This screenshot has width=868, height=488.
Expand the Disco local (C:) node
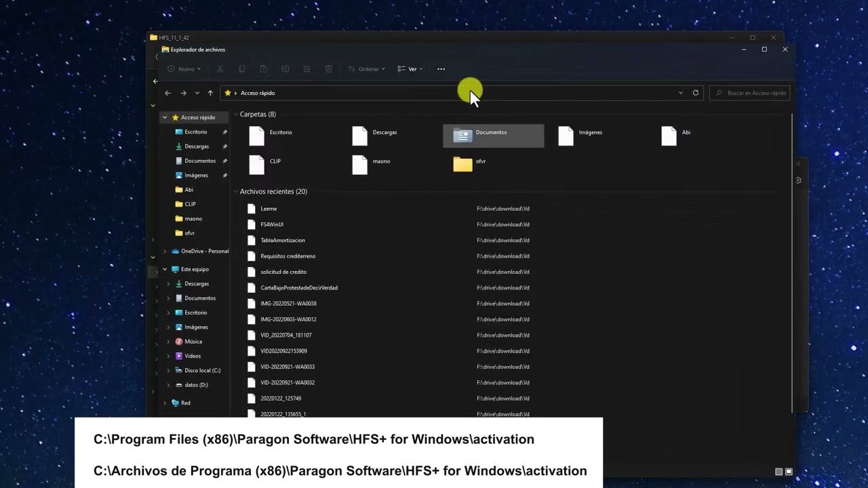(168, 371)
